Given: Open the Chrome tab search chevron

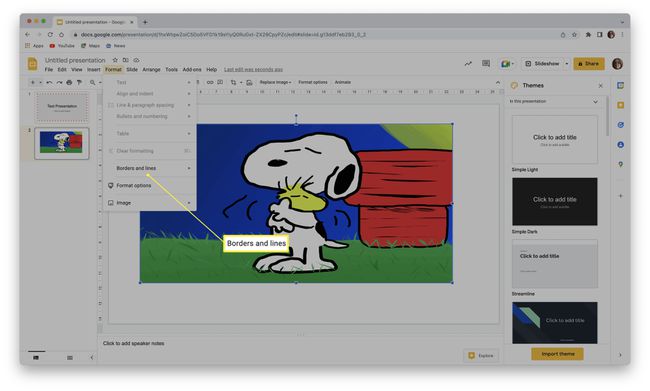Looking at the screenshot, I should [622, 22].
